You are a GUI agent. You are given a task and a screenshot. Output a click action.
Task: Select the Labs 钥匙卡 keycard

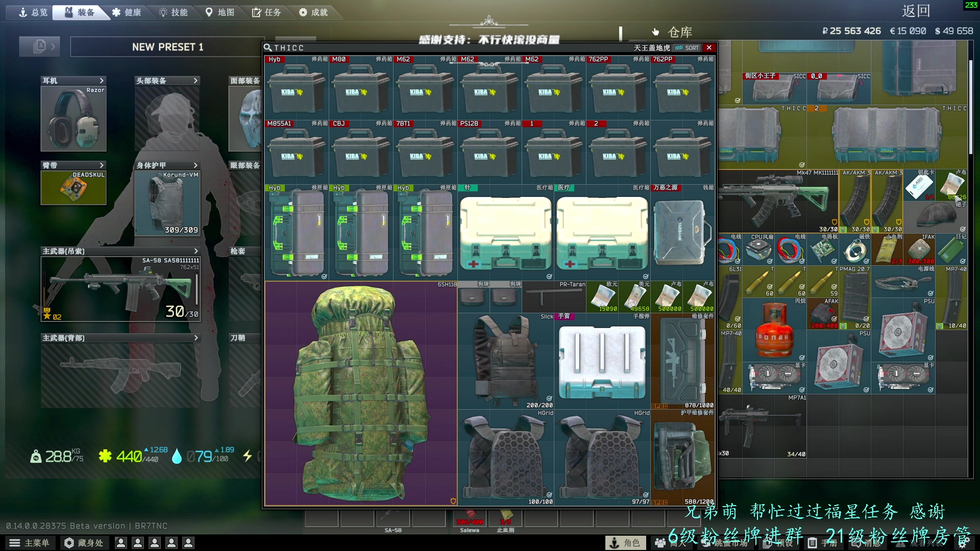(x=919, y=185)
